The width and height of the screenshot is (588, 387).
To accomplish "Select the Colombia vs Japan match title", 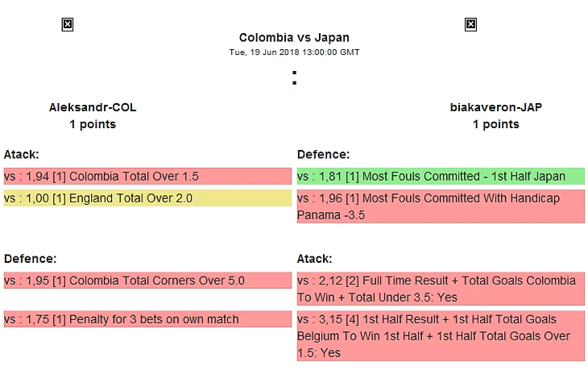I will coord(294,38).
